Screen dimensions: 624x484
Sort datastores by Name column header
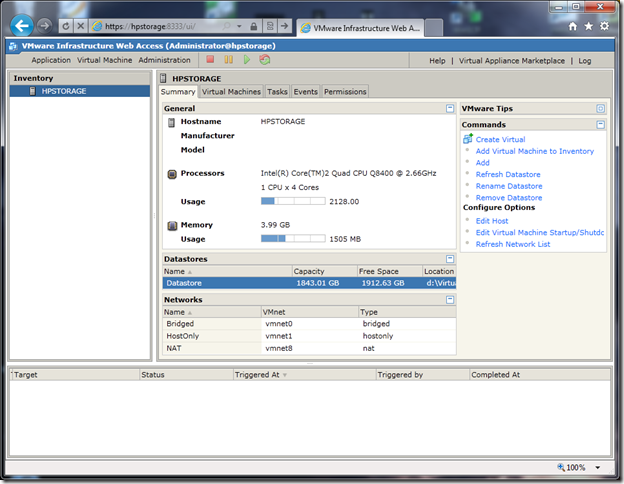pos(227,271)
